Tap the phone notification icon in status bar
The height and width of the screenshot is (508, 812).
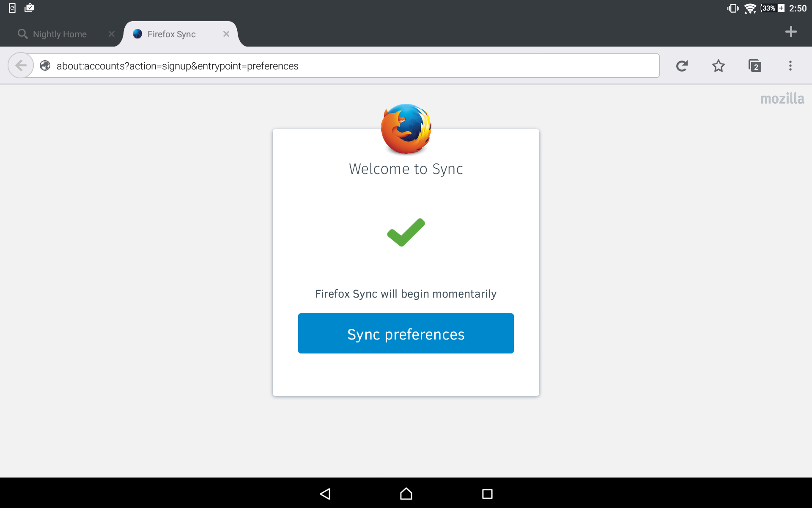(12, 8)
